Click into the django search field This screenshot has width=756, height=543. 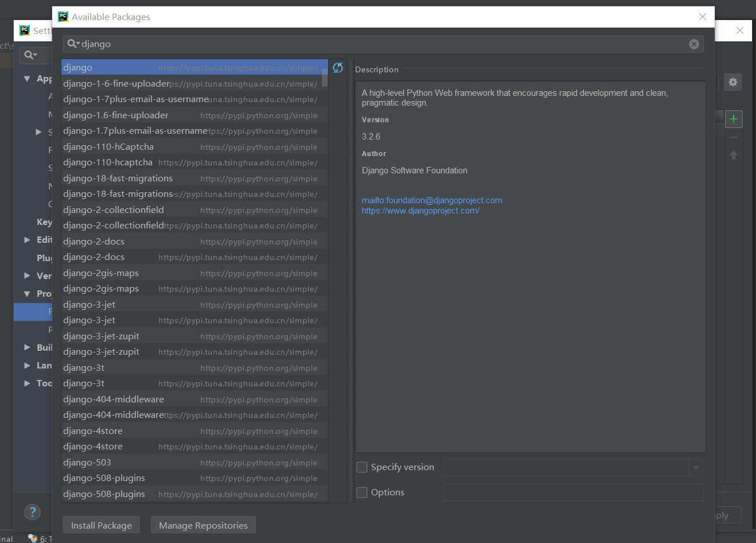[383, 44]
